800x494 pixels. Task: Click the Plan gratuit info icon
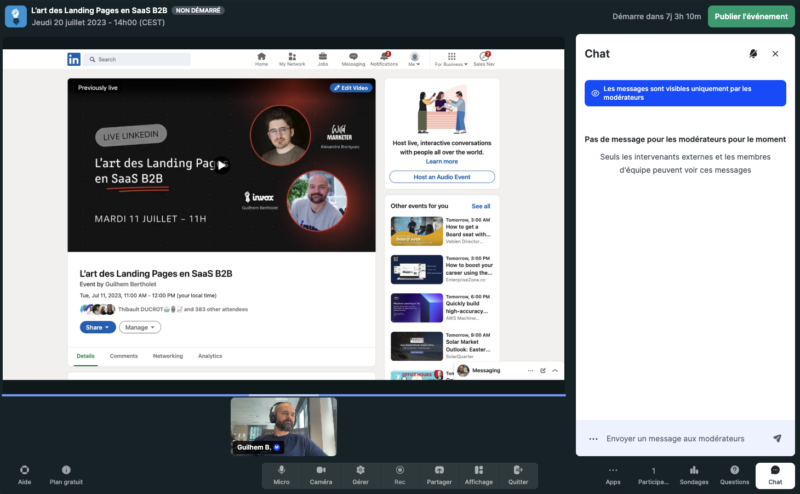point(66,470)
